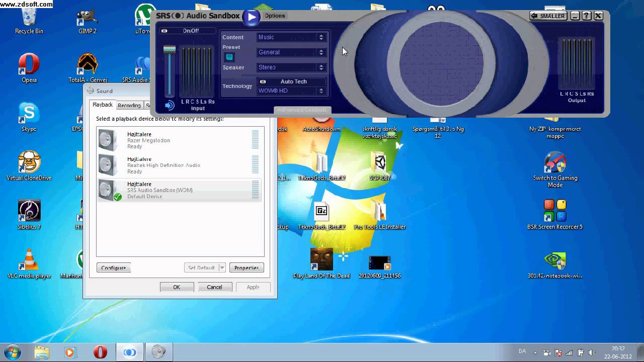Select the Realtek High Definition Audio device
644x362 pixels.
coord(180,165)
